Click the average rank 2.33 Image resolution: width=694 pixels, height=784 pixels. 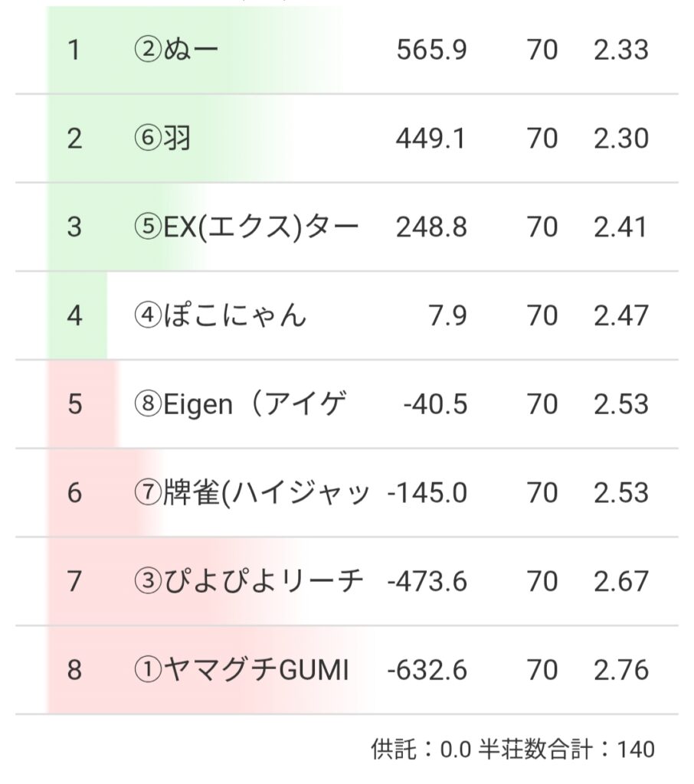(620, 51)
